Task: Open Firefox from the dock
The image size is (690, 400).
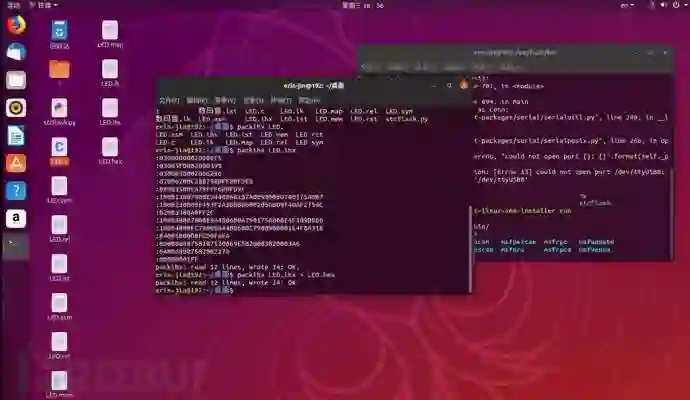Action: 16,25
